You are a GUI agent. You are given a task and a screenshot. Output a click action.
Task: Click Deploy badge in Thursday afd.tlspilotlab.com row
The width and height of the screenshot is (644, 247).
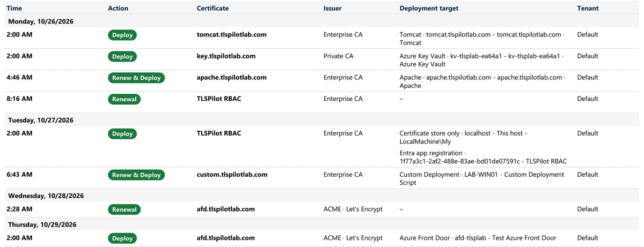[122, 238]
